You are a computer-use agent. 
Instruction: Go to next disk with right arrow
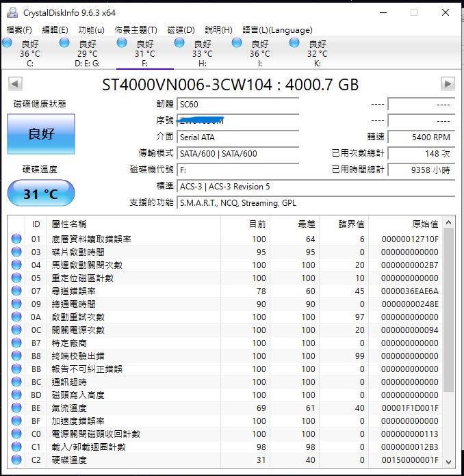[x=448, y=84]
